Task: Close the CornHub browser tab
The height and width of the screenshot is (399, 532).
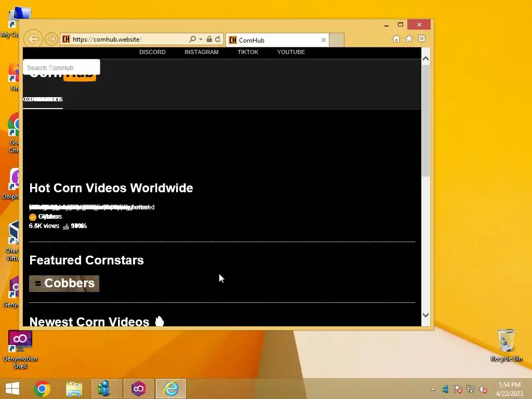Action: [x=324, y=40]
